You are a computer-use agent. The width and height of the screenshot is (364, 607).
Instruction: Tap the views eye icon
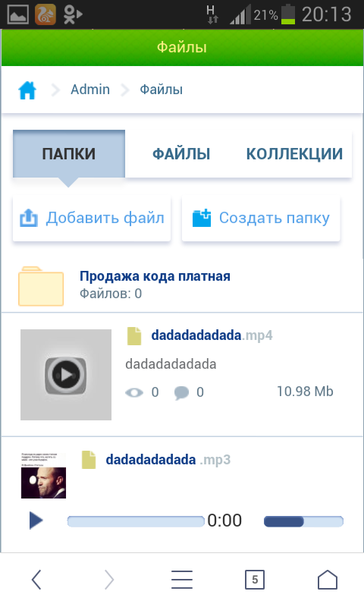click(134, 392)
